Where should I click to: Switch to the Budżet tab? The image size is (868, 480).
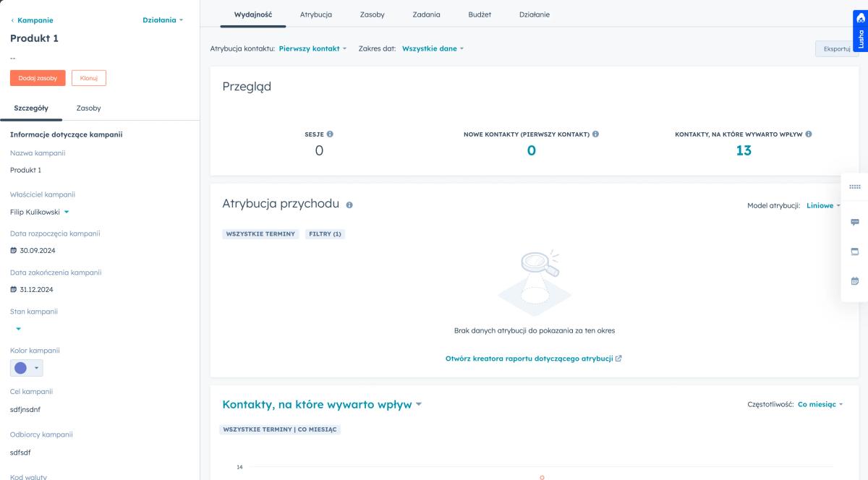(480, 14)
